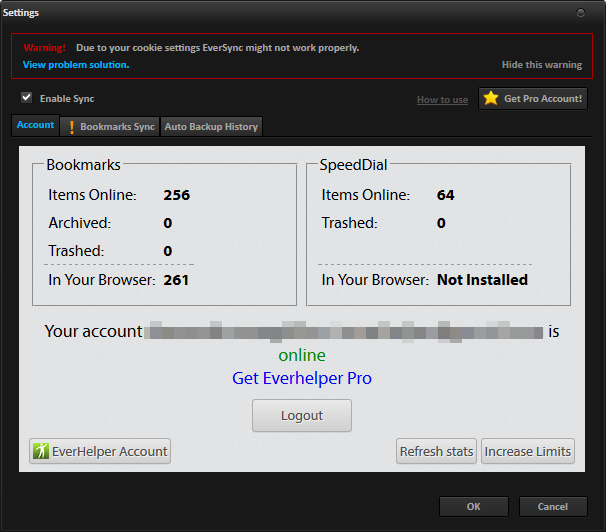Dismiss the dialog with Cancel
This screenshot has width=606, height=532.
tap(553, 507)
